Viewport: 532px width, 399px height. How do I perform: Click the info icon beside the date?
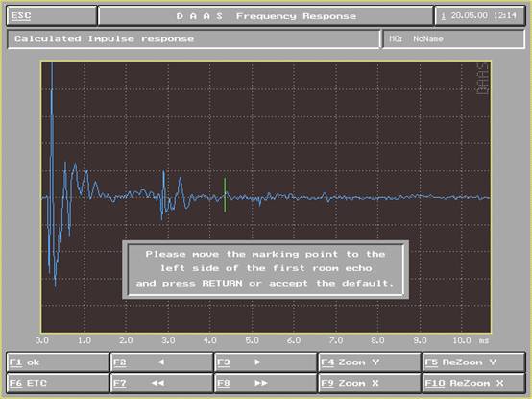pyautogui.click(x=443, y=16)
